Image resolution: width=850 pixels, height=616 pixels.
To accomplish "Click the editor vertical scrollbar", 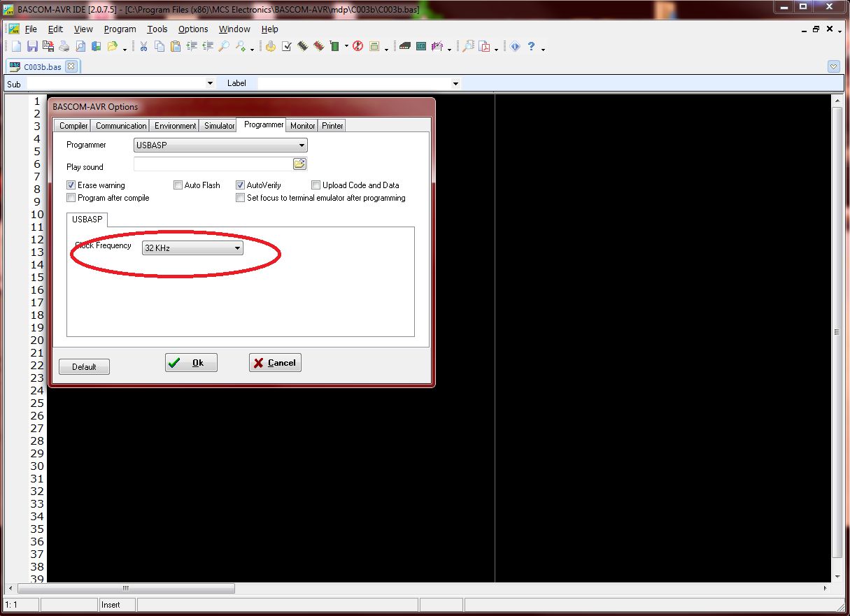I will coord(837,338).
